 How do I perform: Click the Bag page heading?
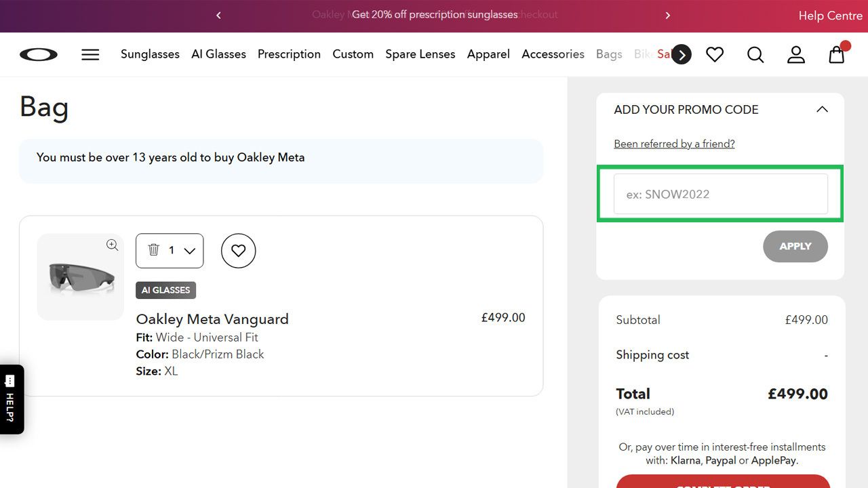pyautogui.click(x=44, y=108)
